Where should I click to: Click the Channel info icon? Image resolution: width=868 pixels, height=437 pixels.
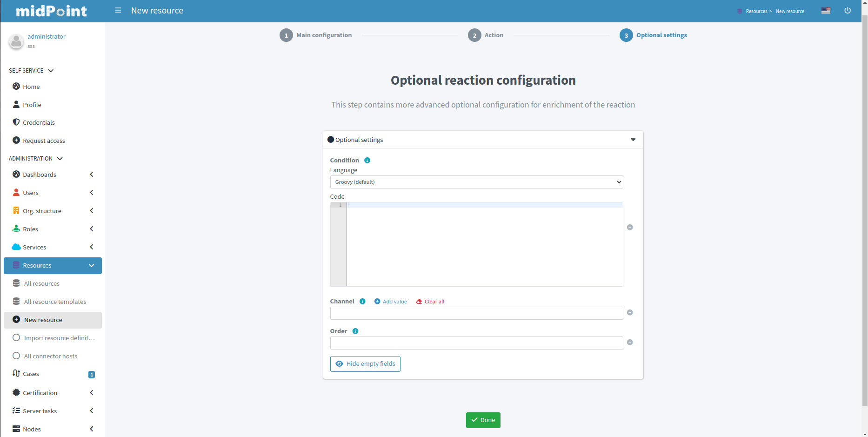click(362, 302)
